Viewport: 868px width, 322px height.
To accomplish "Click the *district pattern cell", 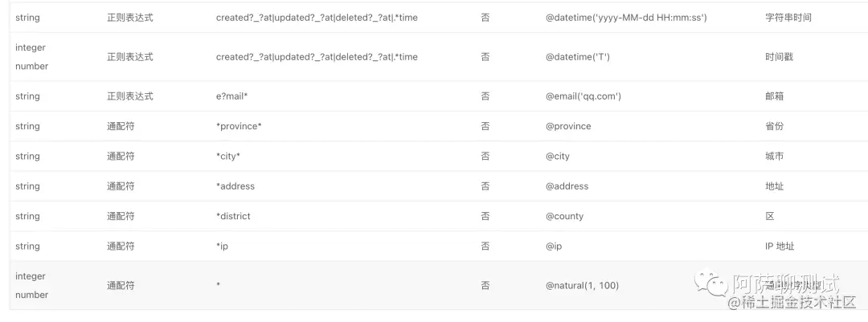I will (x=233, y=216).
